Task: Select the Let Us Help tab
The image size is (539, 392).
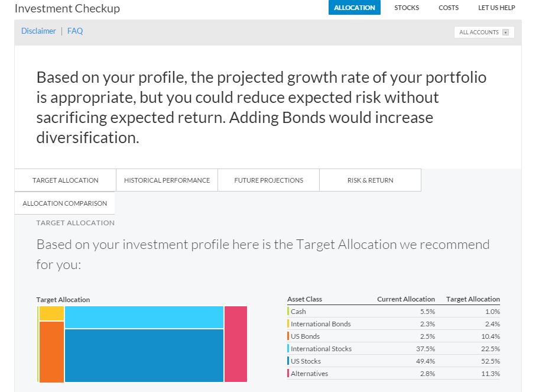Action: coord(496,8)
